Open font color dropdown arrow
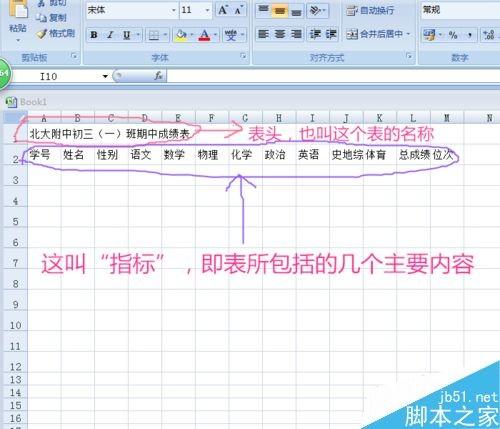Viewport: 500px width, 429px height. pos(216,35)
